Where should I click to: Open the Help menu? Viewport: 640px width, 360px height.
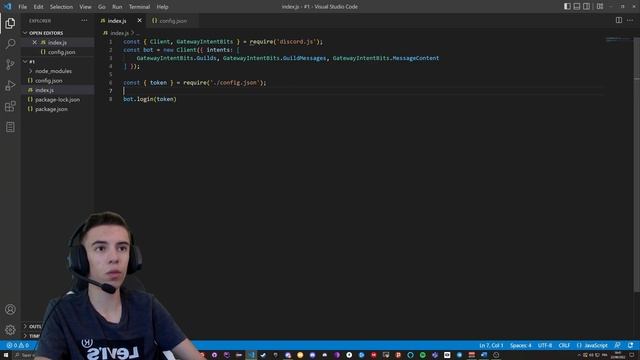pyautogui.click(x=162, y=7)
